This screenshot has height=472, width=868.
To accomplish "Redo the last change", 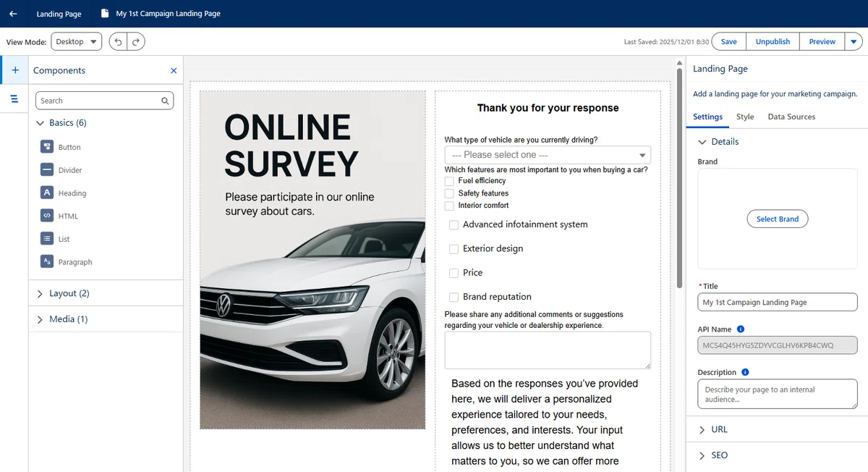I will click(136, 42).
